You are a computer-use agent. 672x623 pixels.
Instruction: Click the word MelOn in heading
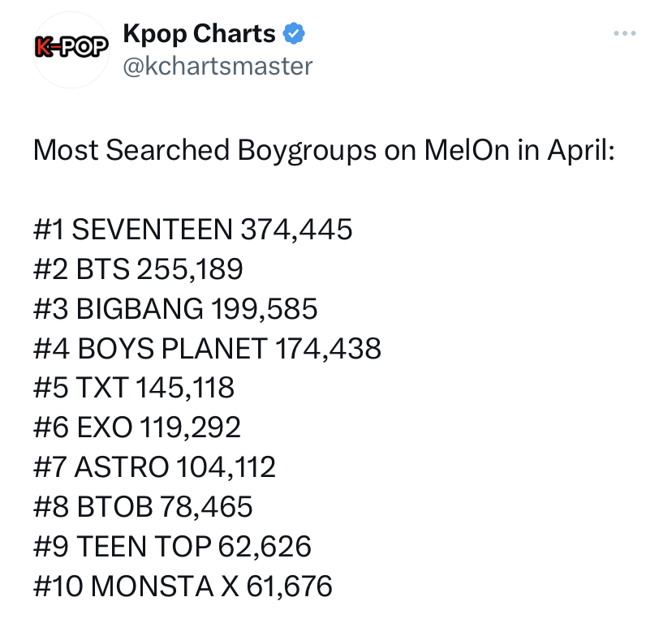tap(467, 150)
